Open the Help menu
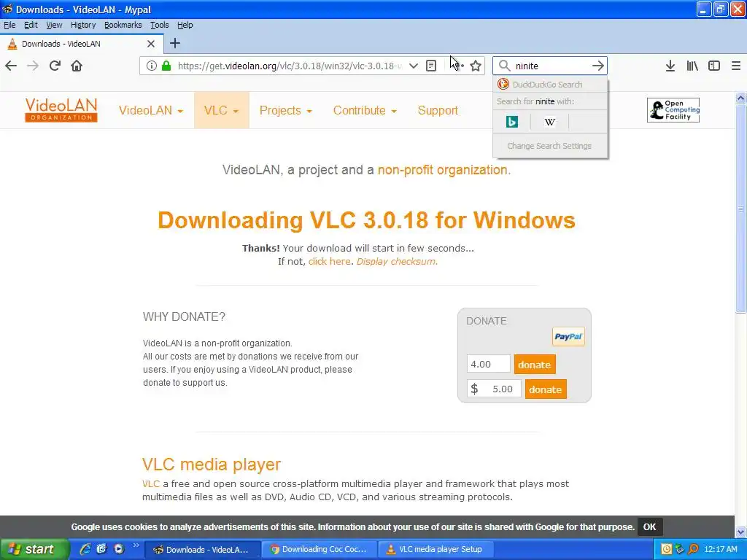 click(x=185, y=25)
